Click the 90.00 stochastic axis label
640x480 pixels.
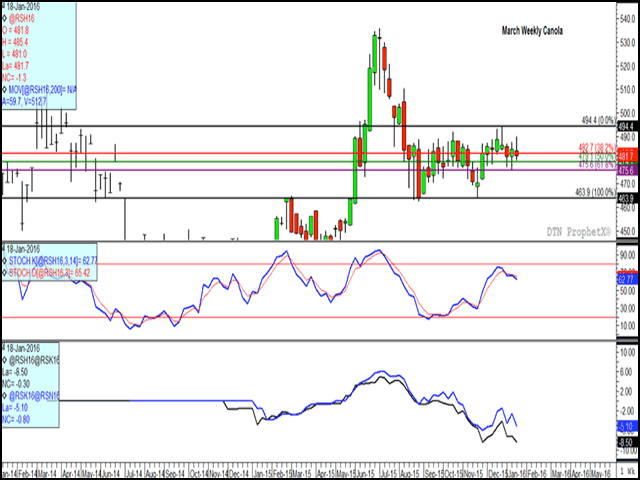(629, 256)
